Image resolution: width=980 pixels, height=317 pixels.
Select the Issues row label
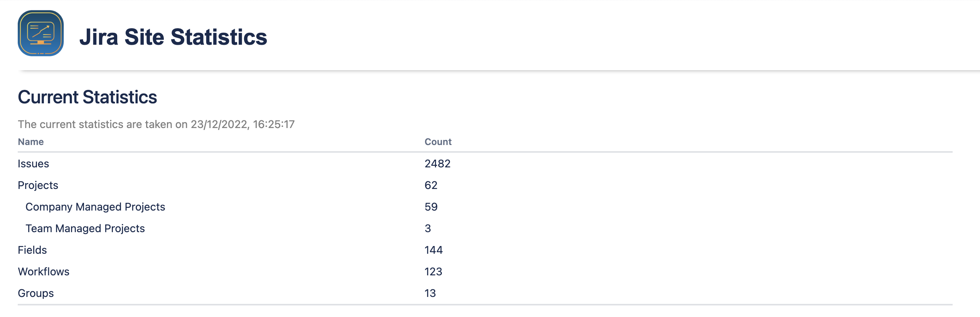[34, 164]
